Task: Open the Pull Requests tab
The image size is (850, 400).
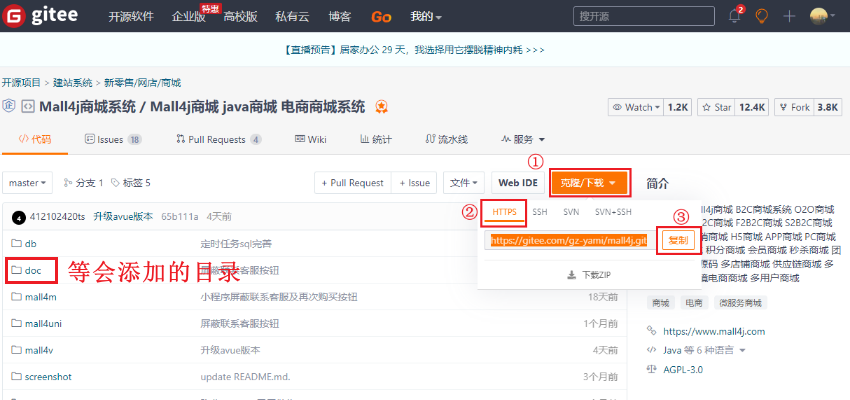Action: point(219,140)
